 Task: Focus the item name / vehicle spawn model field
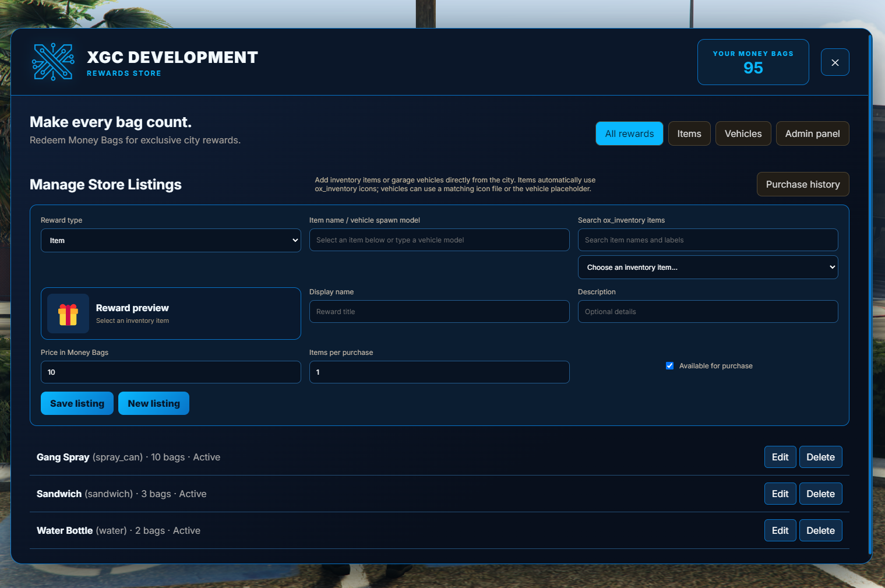click(x=439, y=240)
